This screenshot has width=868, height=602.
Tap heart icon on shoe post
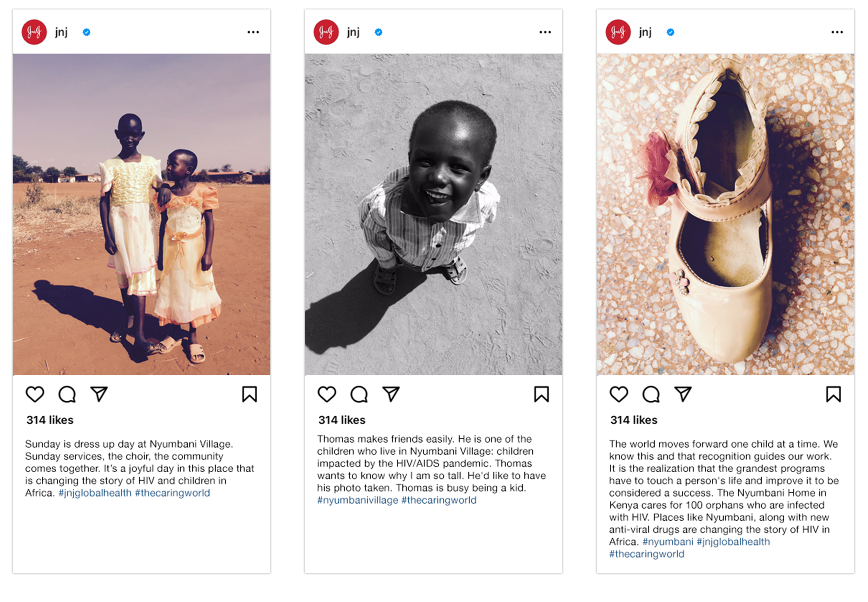point(619,394)
